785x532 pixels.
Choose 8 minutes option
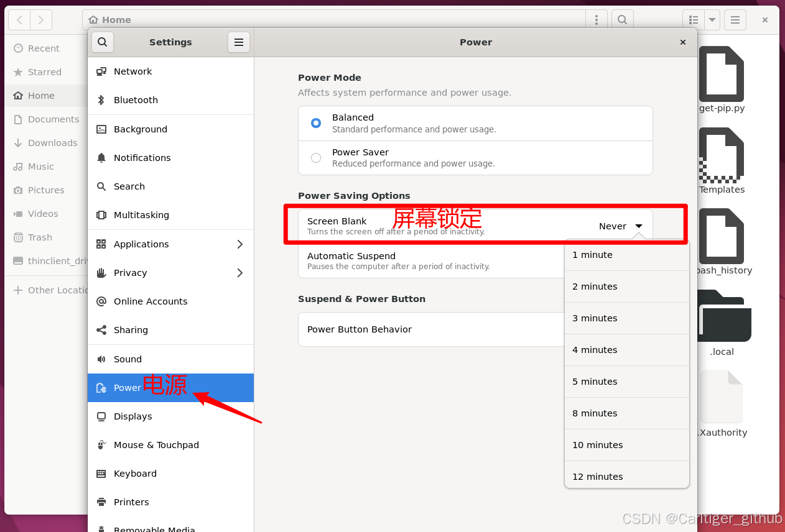[x=627, y=413]
